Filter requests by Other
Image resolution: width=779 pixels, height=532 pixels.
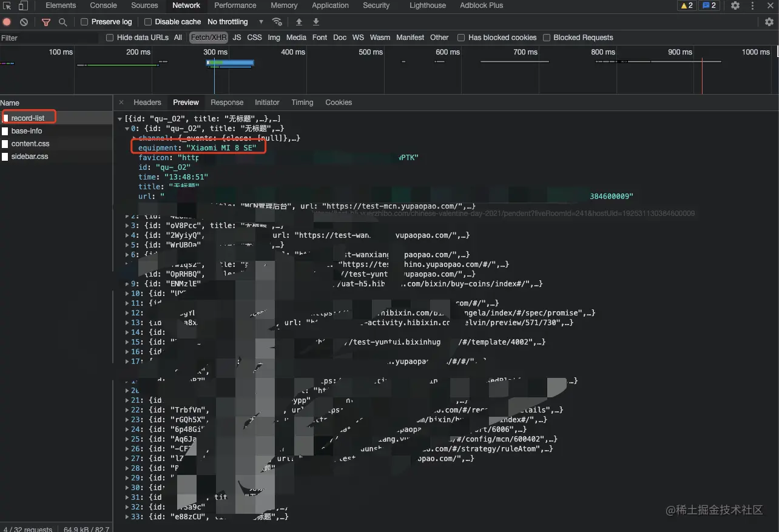[439, 38]
